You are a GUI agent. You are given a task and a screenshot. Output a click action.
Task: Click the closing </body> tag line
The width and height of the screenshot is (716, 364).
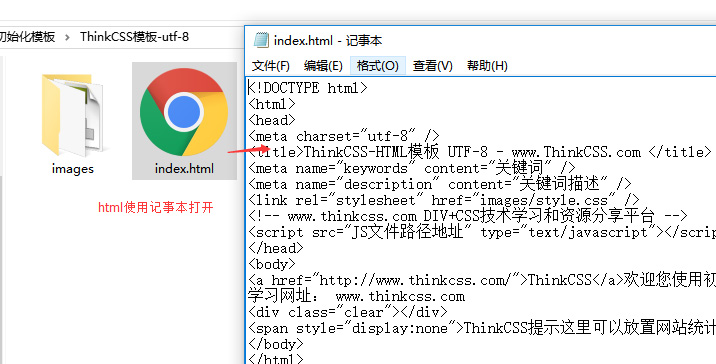(275, 344)
